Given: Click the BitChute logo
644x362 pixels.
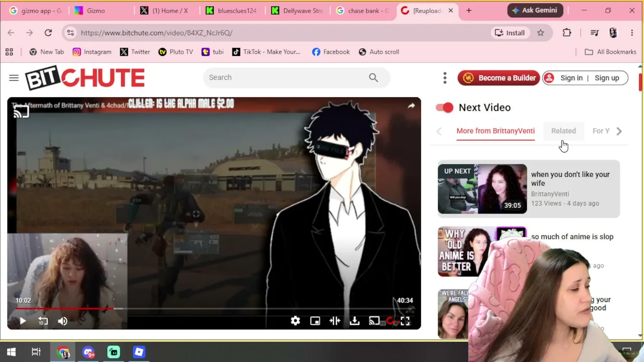Looking at the screenshot, I should 85,78.
